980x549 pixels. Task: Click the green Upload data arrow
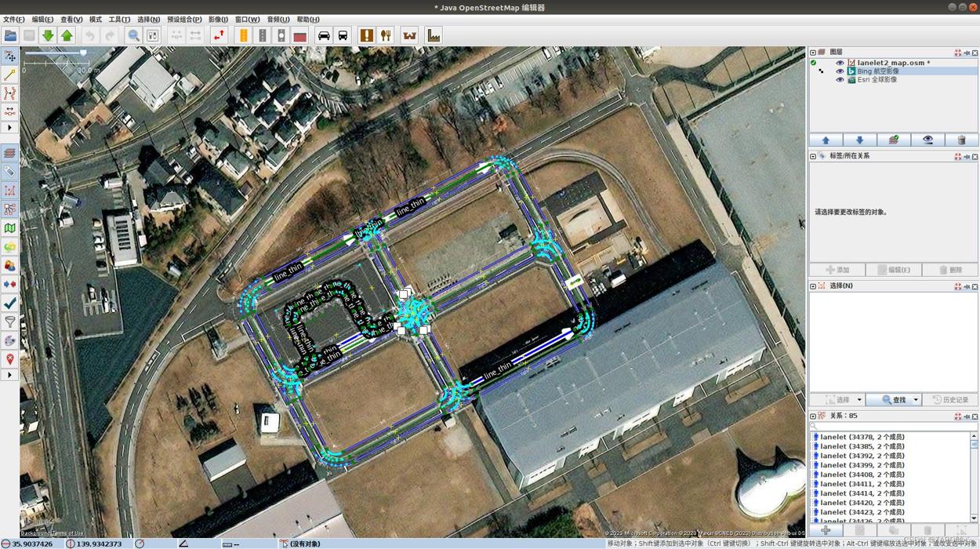67,35
